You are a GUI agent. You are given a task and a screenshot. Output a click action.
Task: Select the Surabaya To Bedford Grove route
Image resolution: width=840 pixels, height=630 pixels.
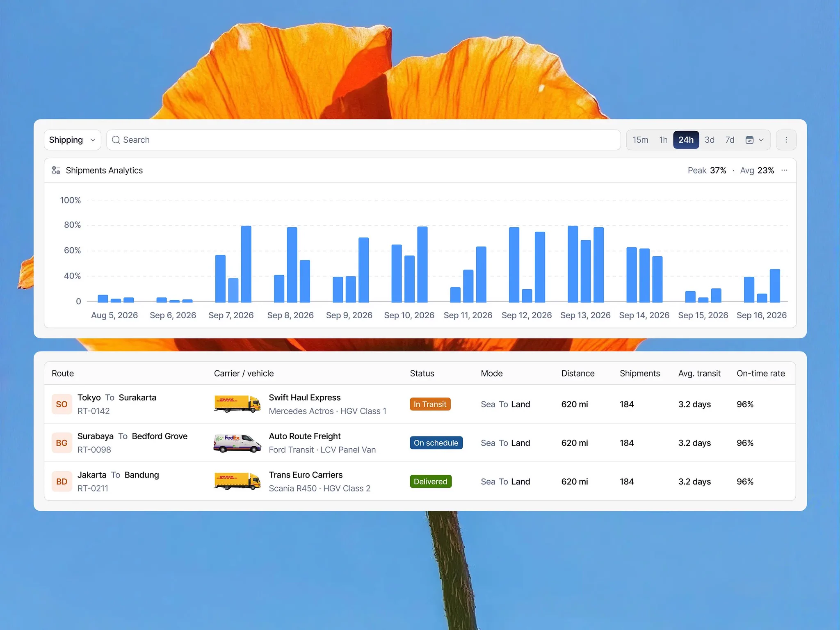pos(132,436)
